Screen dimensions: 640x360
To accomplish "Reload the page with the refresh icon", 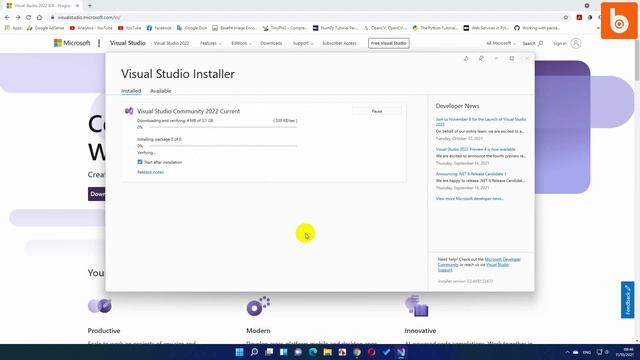I will pos(29,18).
